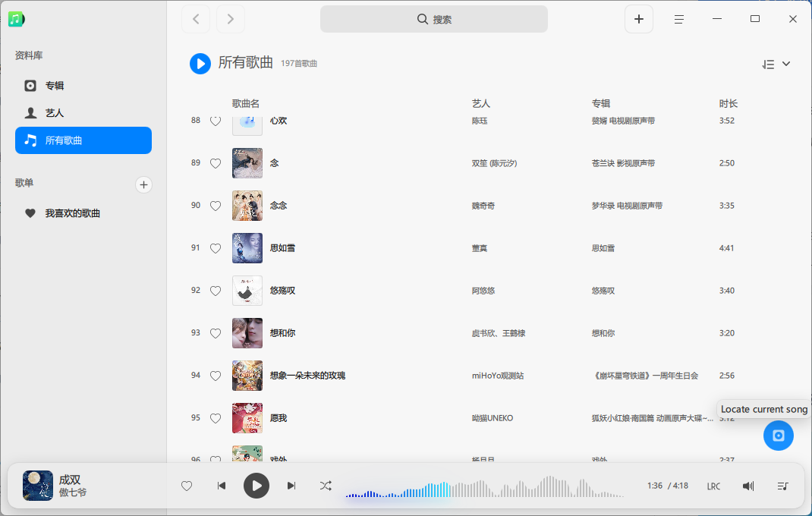Play all songs with blue play button

coord(200,64)
